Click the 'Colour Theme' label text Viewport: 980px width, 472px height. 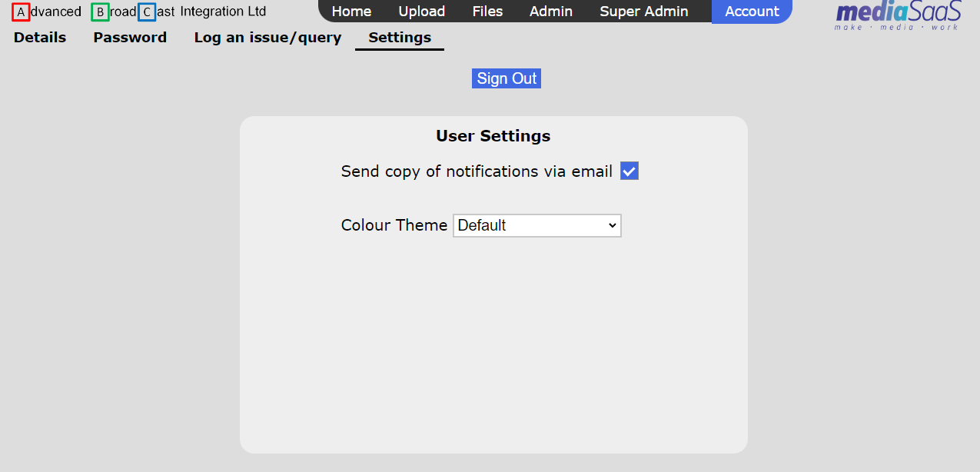coord(394,225)
